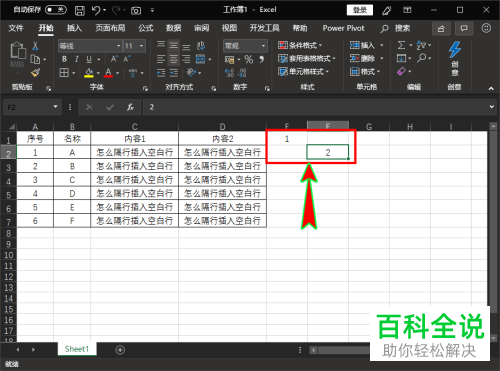Toggle Underline formatting

89,59
